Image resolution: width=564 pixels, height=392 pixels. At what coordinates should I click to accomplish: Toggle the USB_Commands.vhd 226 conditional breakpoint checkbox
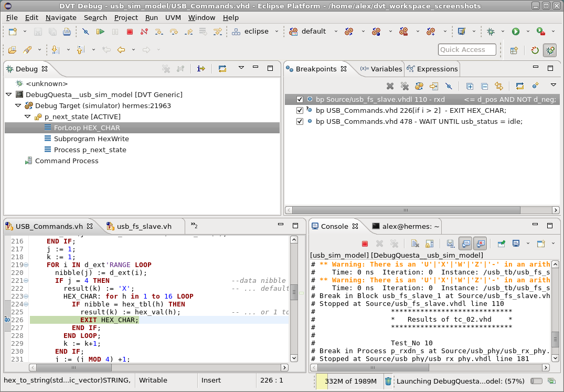[x=299, y=110]
